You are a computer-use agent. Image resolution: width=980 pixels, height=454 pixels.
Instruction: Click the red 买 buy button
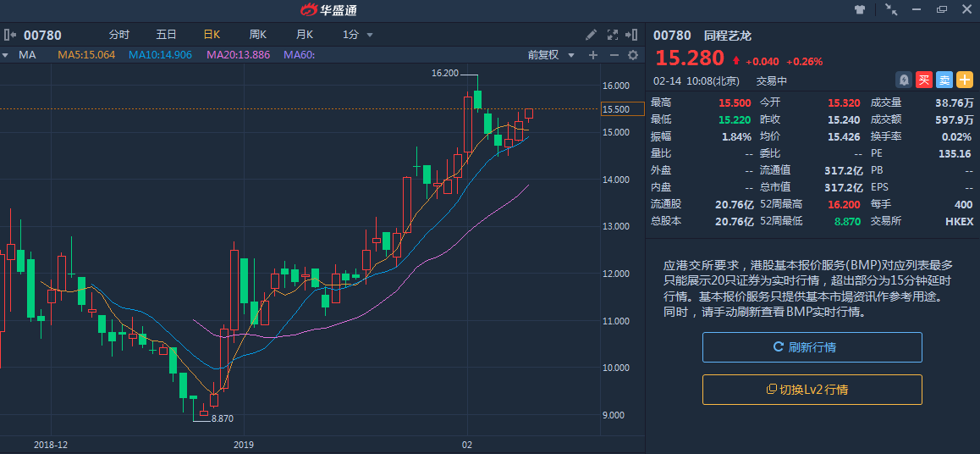(924, 80)
